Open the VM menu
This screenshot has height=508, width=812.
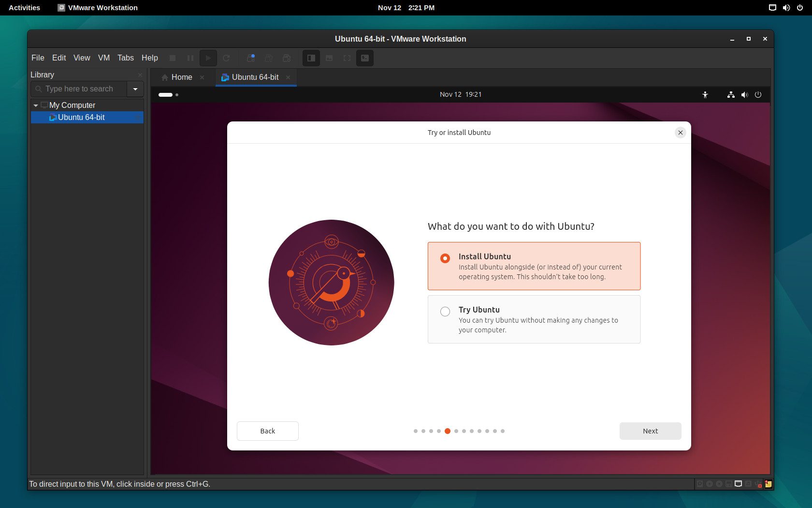coord(104,58)
